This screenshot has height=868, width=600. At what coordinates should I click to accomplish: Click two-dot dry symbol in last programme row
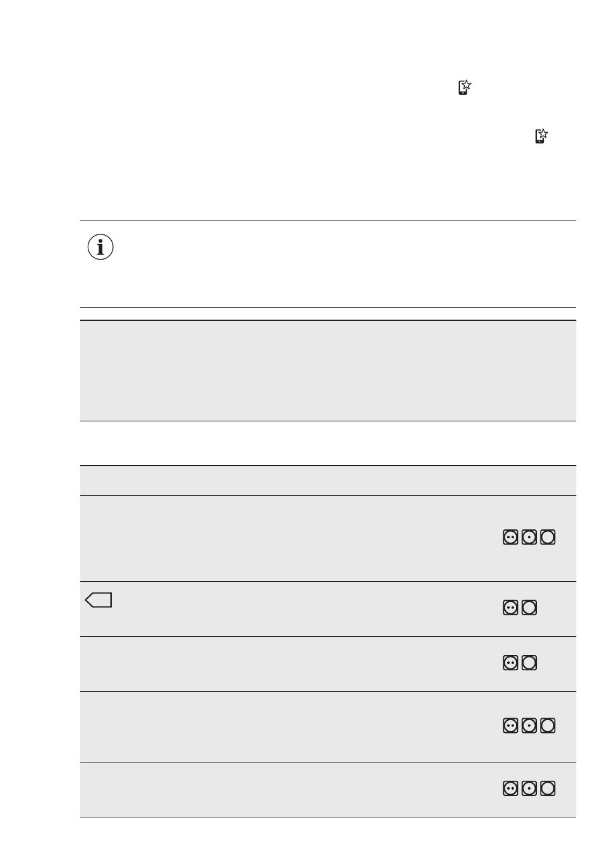510,788
